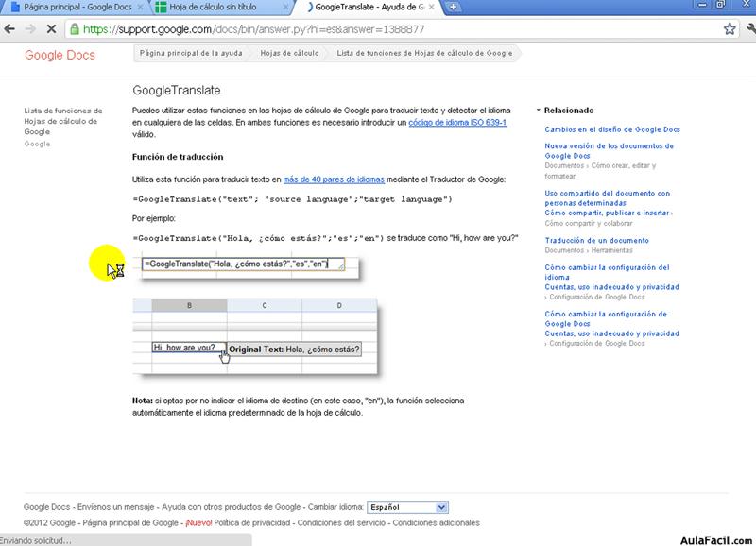The image size is (756, 546).
Task: Close the Página principal - Google Docs tab
Action: pos(140,7)
